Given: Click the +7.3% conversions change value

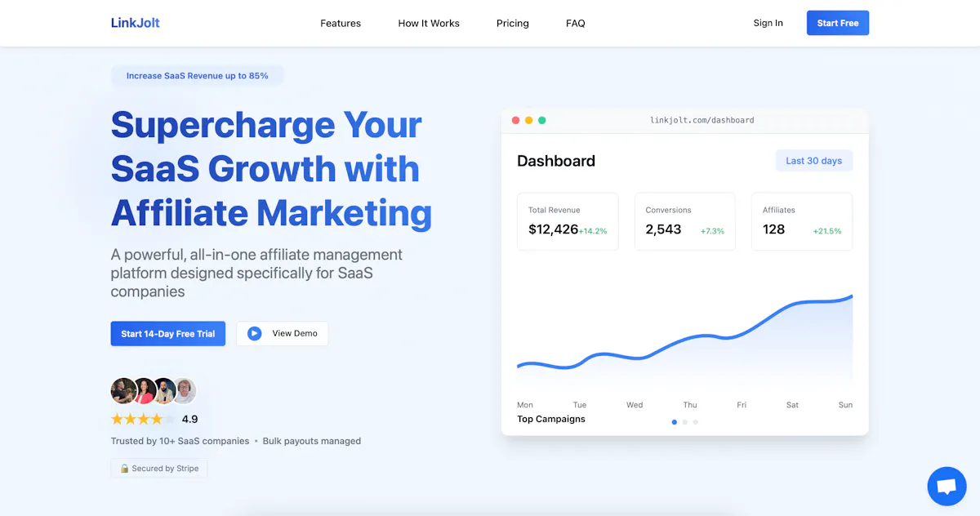Looking at the screenshot, I should coord(713,231).
